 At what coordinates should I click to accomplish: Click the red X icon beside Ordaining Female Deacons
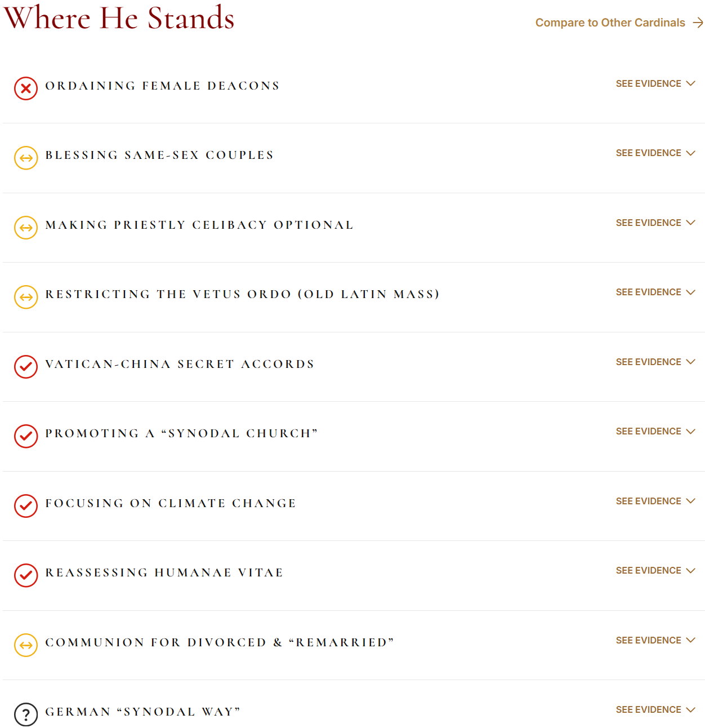(26, 88)
